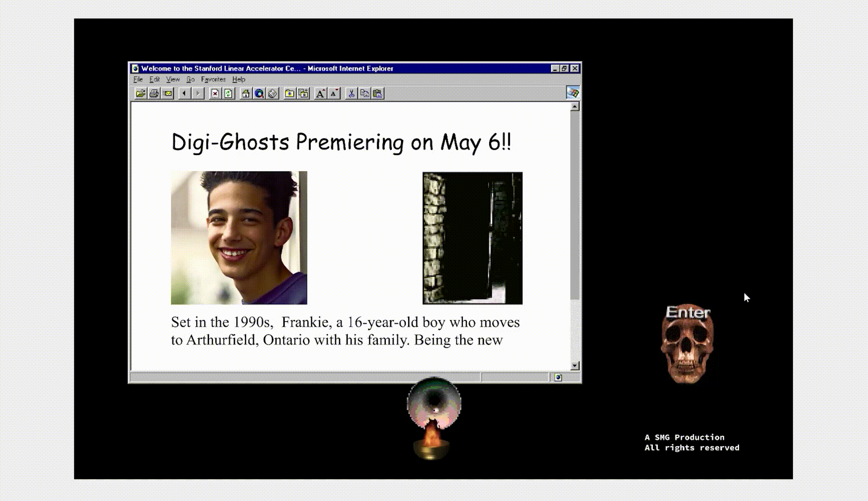This screenshot has height=501, width=868.
Task: Refresh the page with the green arrows icon
Action: 228,93
